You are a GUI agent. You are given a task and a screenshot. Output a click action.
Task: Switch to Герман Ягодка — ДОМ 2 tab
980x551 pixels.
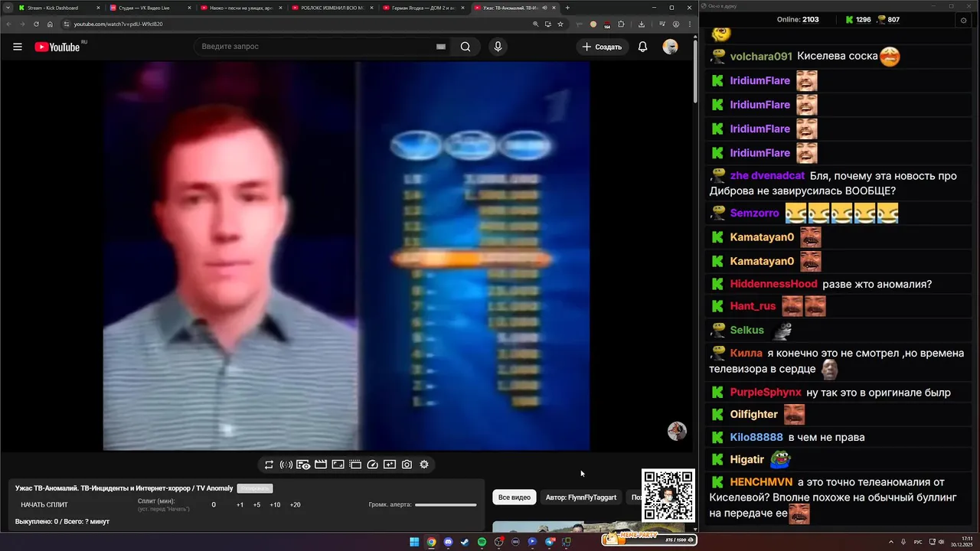click(x=423, y=8)
